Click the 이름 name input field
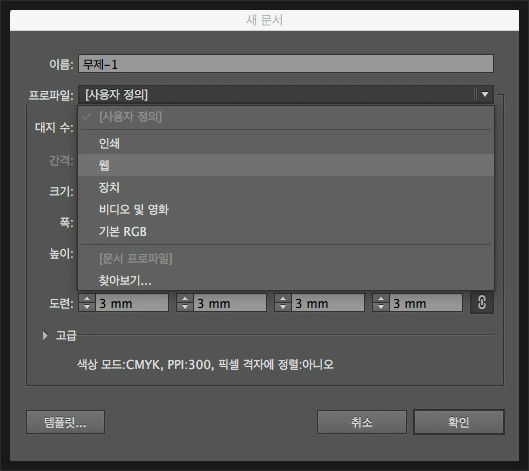 coord(286,63)
